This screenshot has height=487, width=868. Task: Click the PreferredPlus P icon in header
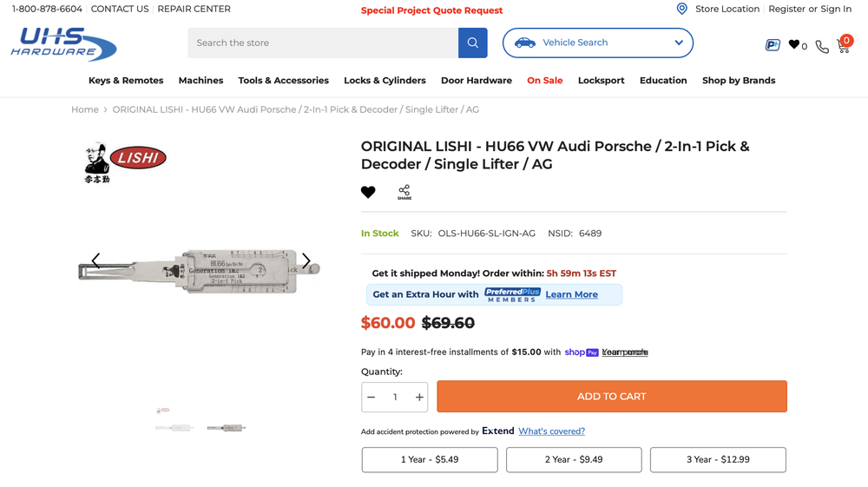(x=772, y=44)
